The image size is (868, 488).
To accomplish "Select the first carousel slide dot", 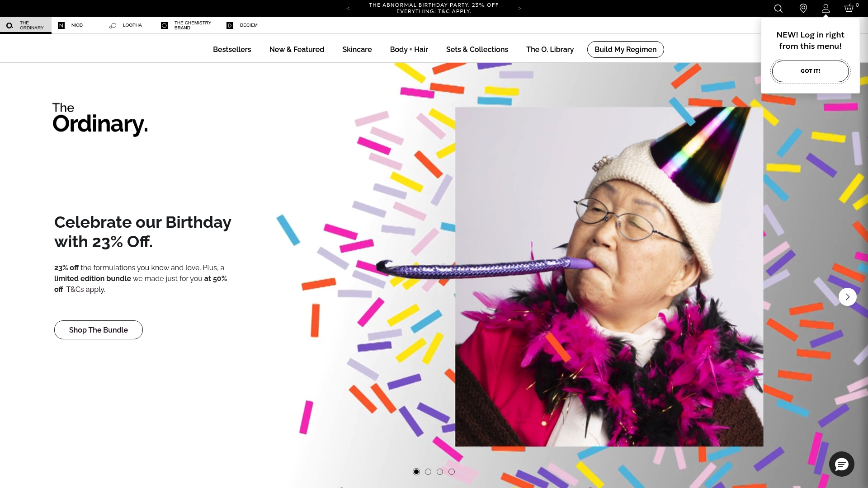I will (416, 472).
